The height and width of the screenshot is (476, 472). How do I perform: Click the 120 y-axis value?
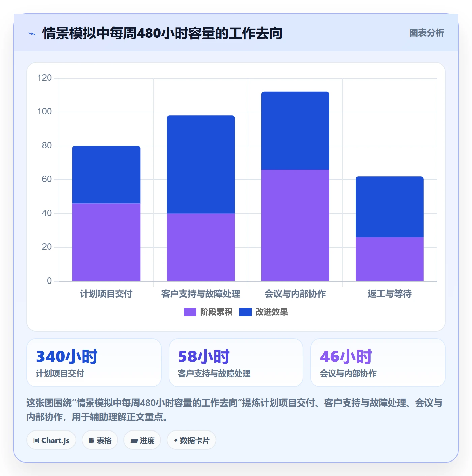(45, 78)
